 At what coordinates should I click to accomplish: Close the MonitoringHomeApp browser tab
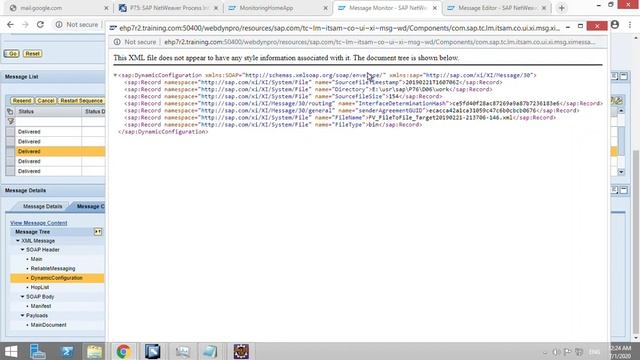(x=325, y=8)
